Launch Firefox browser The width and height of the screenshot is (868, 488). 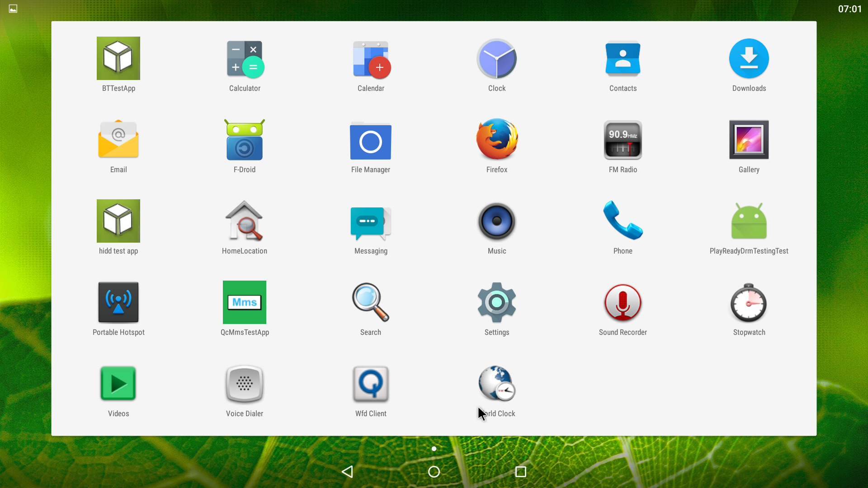tap(497, 139)
